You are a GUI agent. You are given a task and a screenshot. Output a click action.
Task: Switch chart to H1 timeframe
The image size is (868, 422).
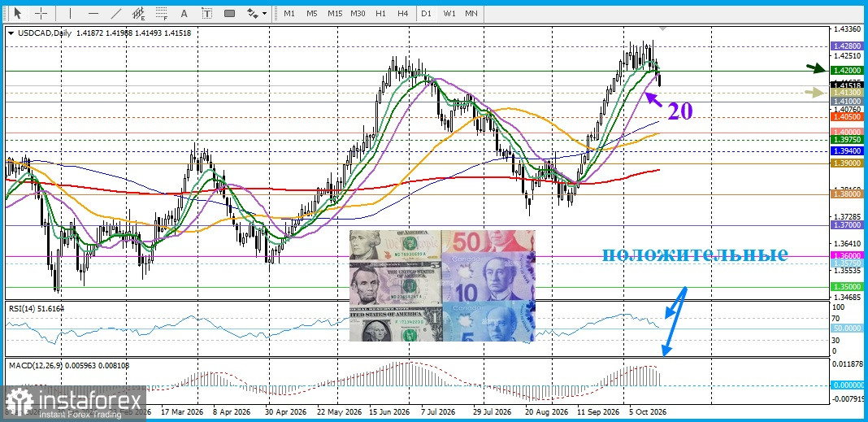(380, 13)
